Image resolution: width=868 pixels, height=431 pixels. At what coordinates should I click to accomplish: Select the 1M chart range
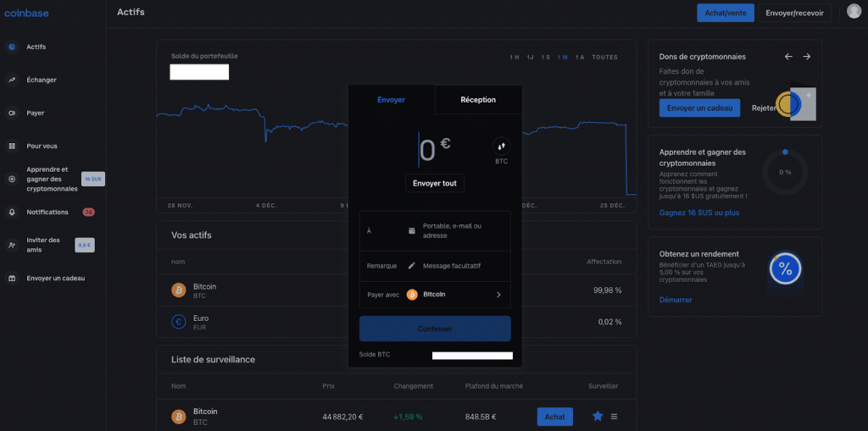click(563, 58)
